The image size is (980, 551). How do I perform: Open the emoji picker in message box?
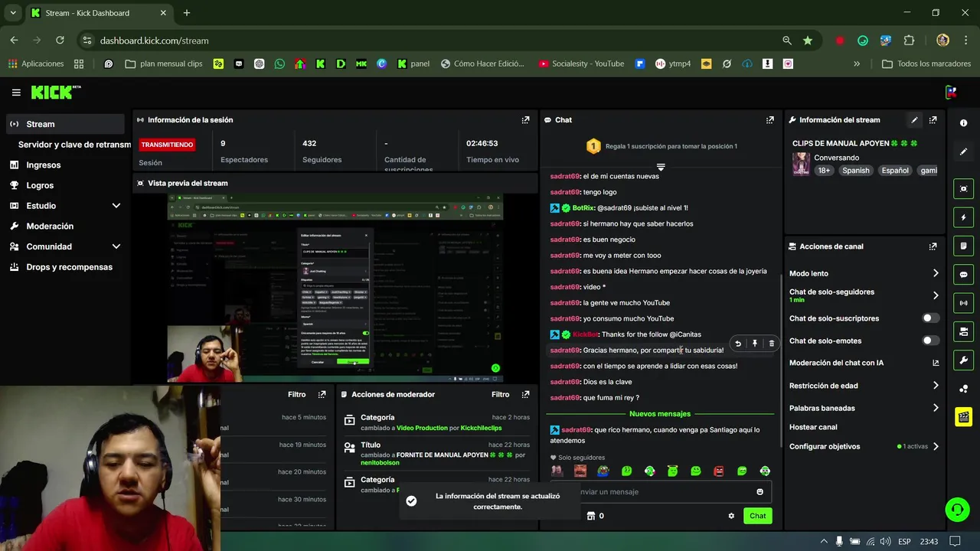click(x=759, y=492)
